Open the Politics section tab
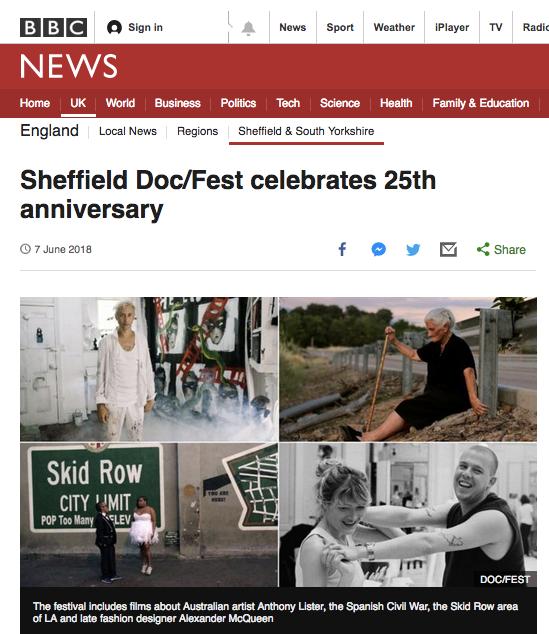549x634 pixels. pos(238,103)
